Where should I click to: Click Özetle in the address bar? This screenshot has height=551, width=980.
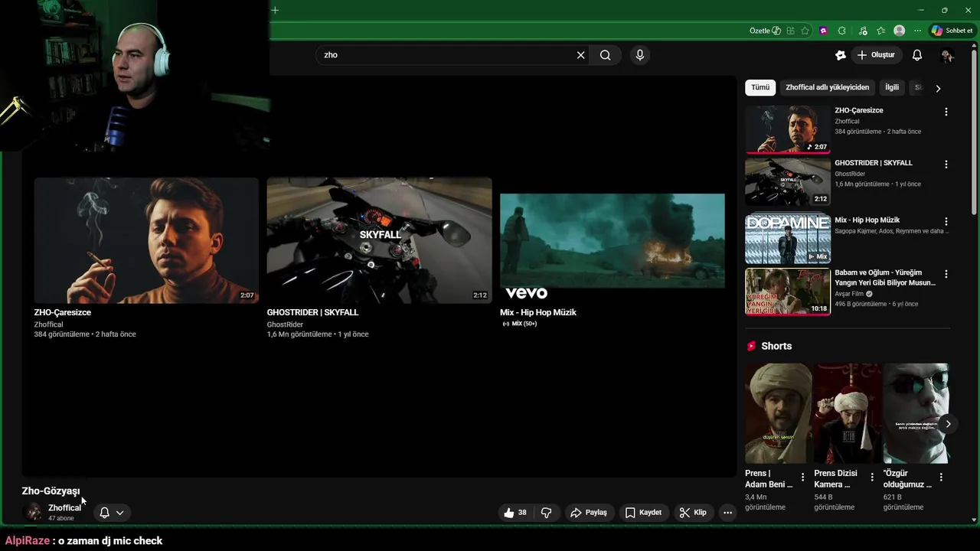point(765,31)
